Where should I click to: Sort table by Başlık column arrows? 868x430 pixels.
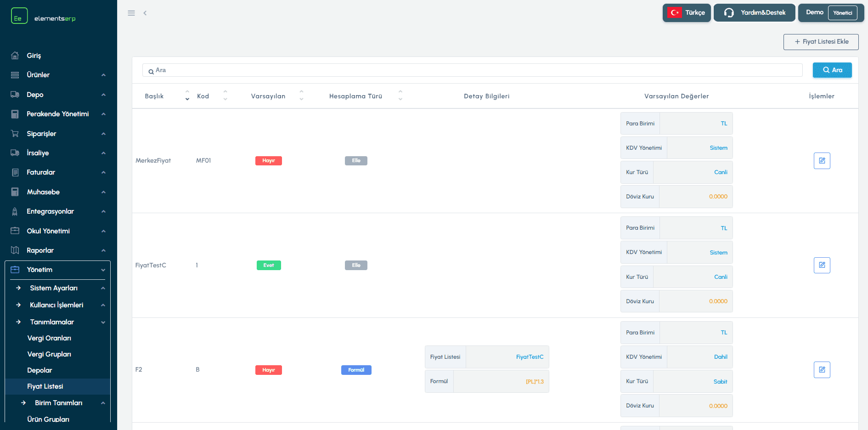coord(187,96)
